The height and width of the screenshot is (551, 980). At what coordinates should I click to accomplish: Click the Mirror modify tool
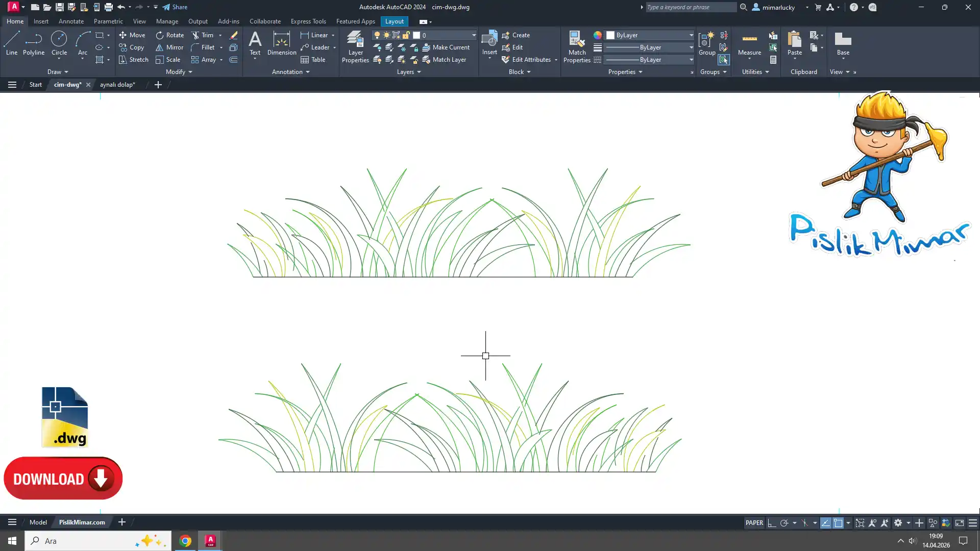point(169,47)
